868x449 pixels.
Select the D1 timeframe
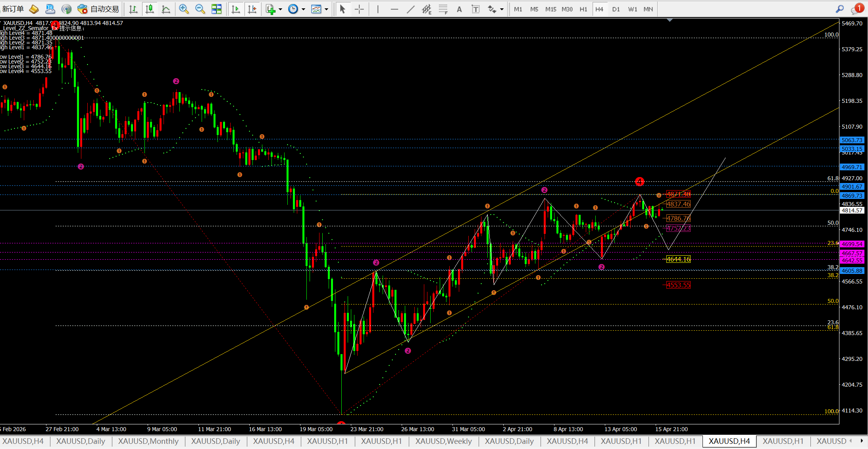click(x=616, y=9)
